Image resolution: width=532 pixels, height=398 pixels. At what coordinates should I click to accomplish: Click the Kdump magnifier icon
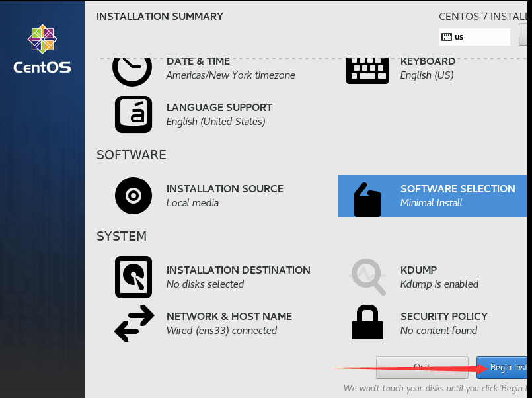coord(368,277)
